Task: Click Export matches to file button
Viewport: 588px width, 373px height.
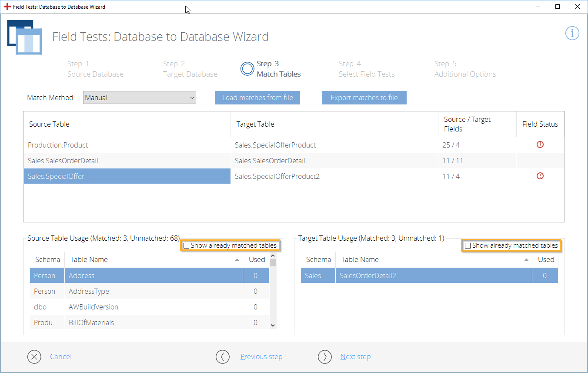Action: (x=364, y=98)
